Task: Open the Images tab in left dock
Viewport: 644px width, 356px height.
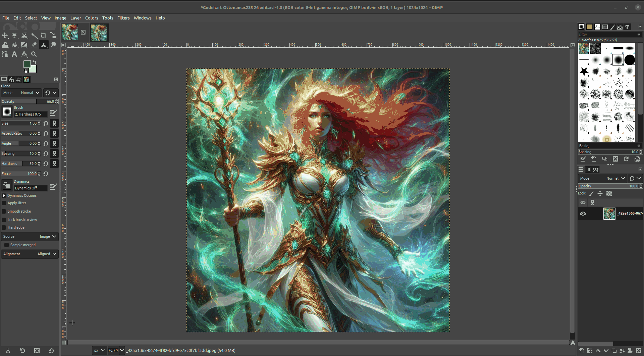Action: click(26, 80)
